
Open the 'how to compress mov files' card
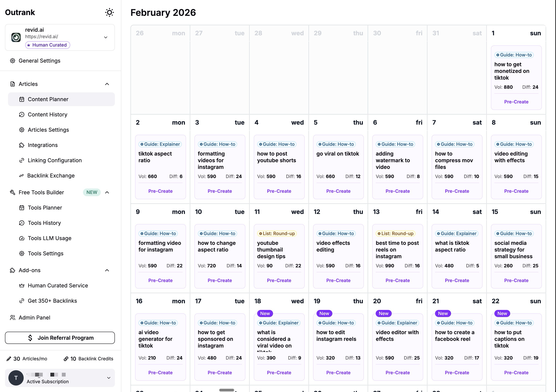pos(457,167)
